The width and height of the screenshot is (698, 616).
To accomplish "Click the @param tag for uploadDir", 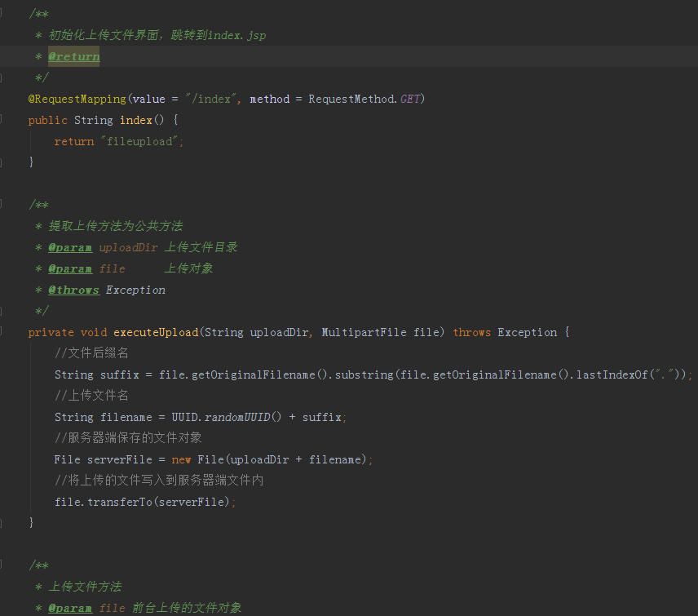I will coord(69,247).
